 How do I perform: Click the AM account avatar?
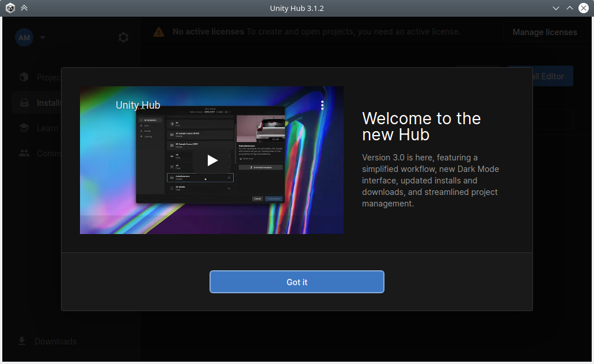(24, 37)
